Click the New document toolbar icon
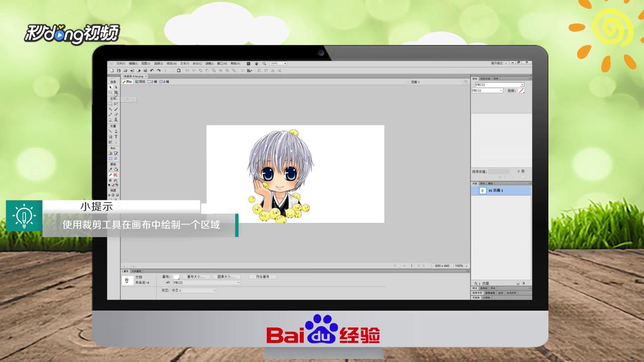 [x=112, y=70]
